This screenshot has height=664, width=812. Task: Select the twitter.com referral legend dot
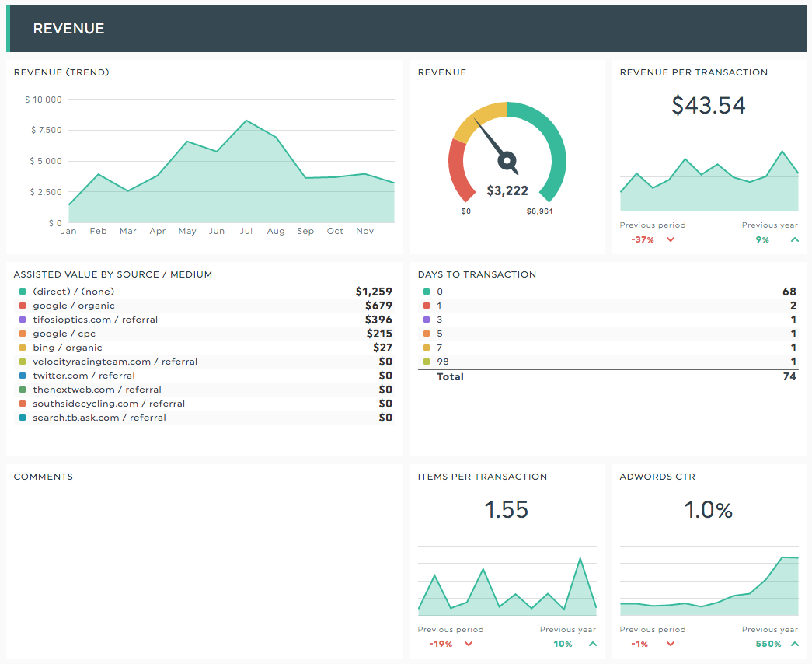pos(23,376)
